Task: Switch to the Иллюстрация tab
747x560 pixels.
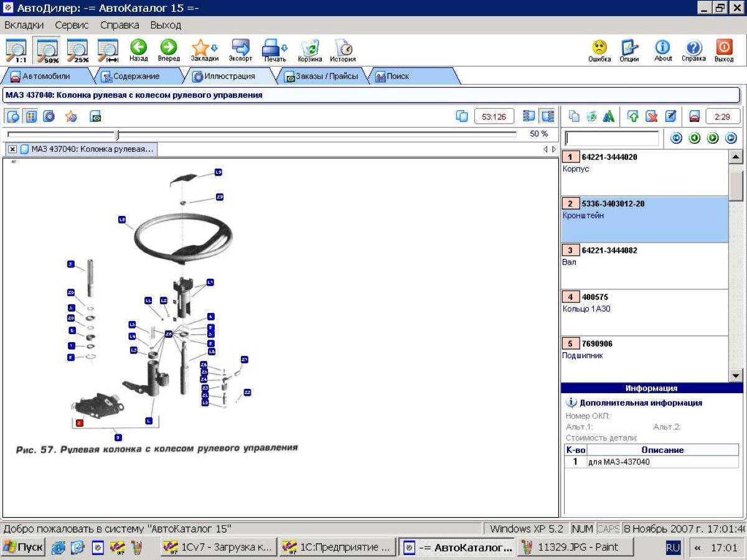Action: tap(229, 77)
